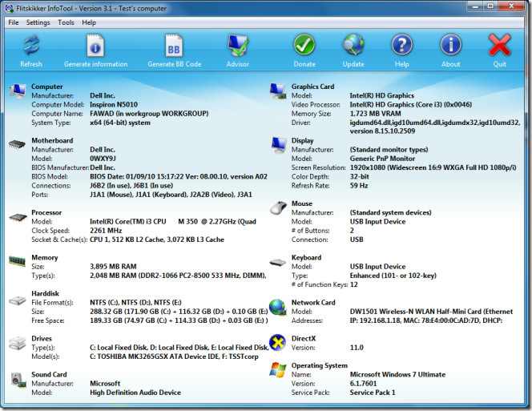Click the Memory RAM stick icon
This screenshot has width=532, height=411.
pyautogui.click(x=17, y=261)
